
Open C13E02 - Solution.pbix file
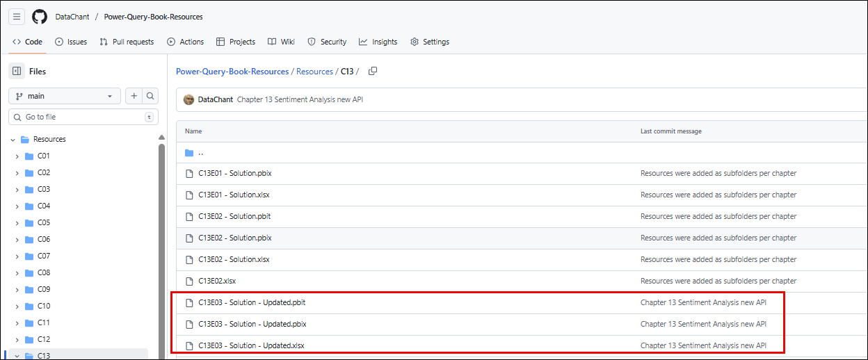point(235,238)
